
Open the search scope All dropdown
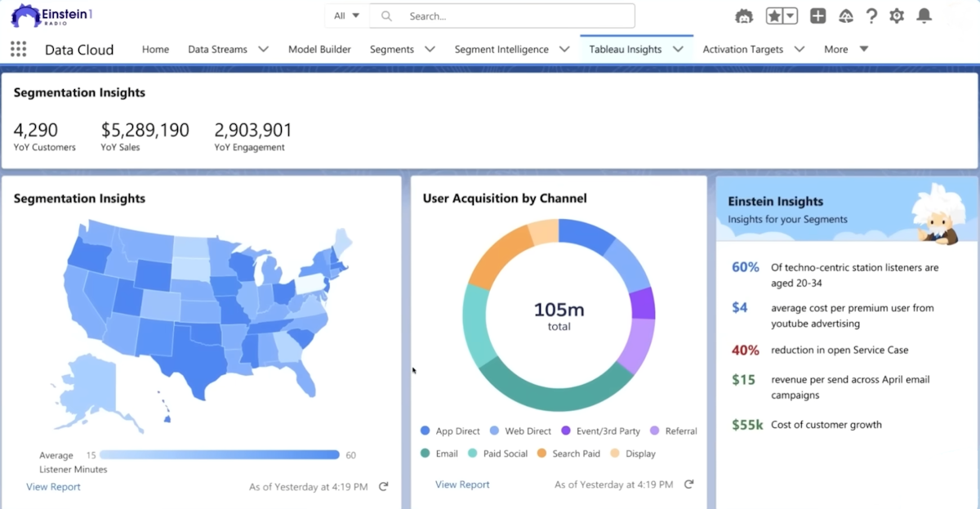click(x=344, y=16)
